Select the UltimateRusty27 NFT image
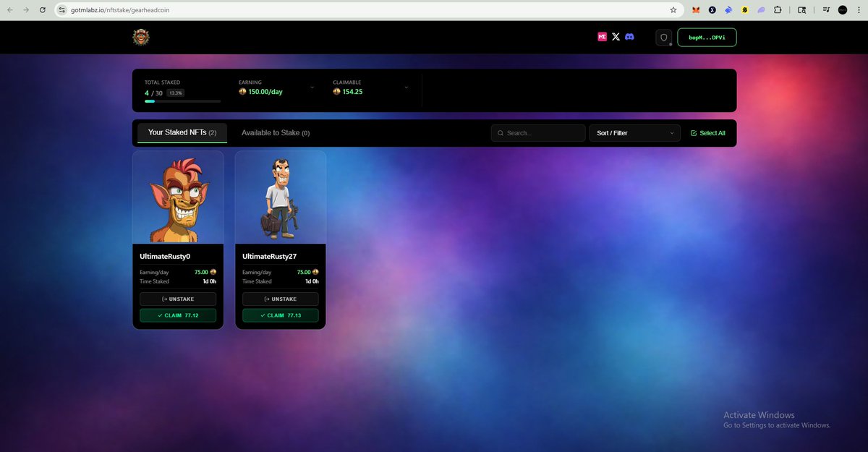The height and width of the screenshot is (452, 868). coord(281,197)
